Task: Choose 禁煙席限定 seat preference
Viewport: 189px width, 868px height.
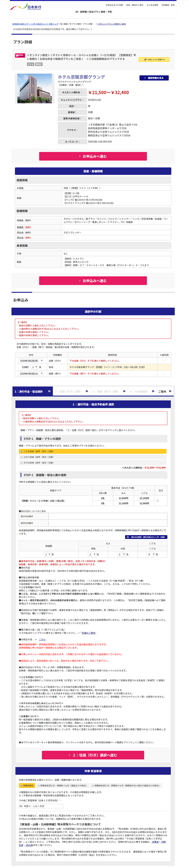Action: click(21, 785)
